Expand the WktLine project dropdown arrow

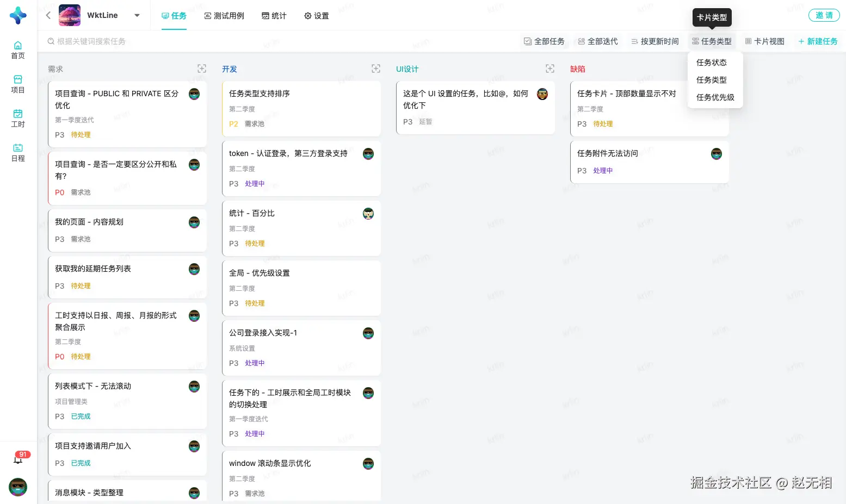click(137, 15)
